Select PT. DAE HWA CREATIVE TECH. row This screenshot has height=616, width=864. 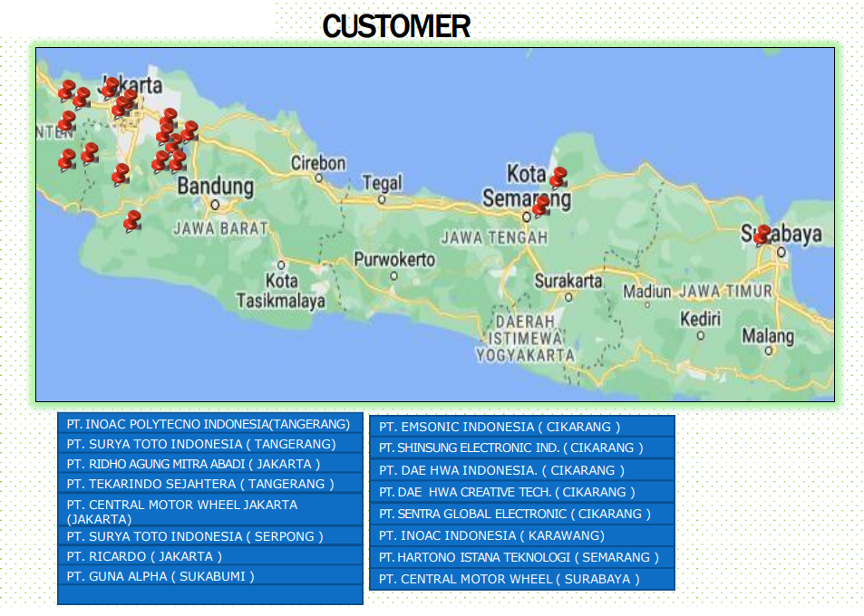pyautogui.click(x=522, y=492)
